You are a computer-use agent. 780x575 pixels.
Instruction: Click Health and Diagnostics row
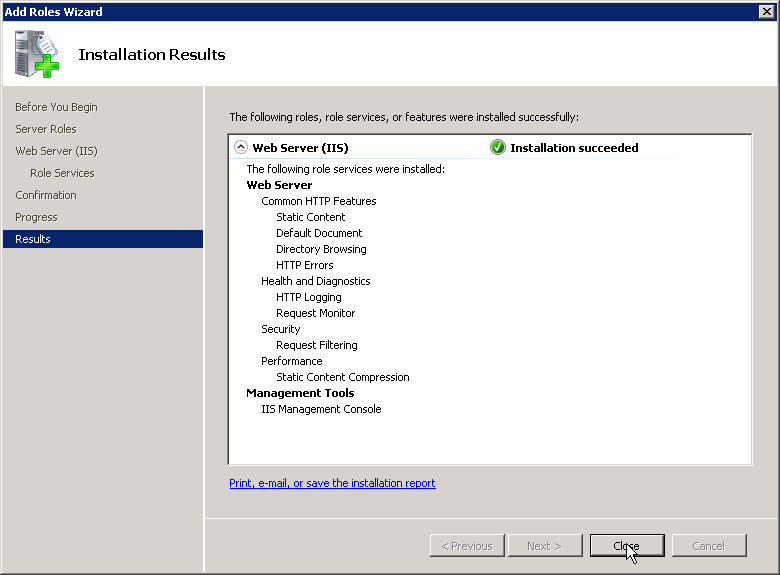click(x=316, y=281)
